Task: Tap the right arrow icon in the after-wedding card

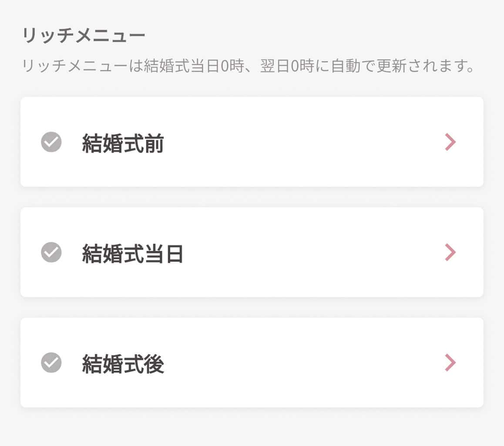Action: click(x=450, y=362)
